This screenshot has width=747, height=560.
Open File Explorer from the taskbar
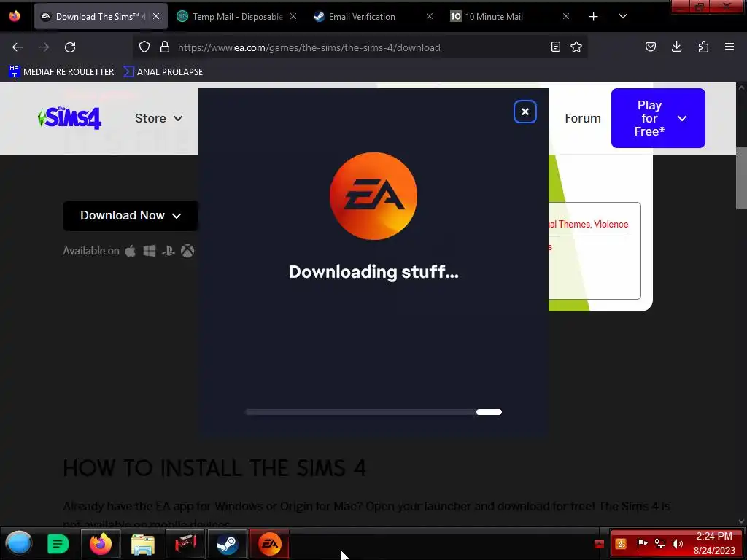pyautogui.click(x=143, y=544)
